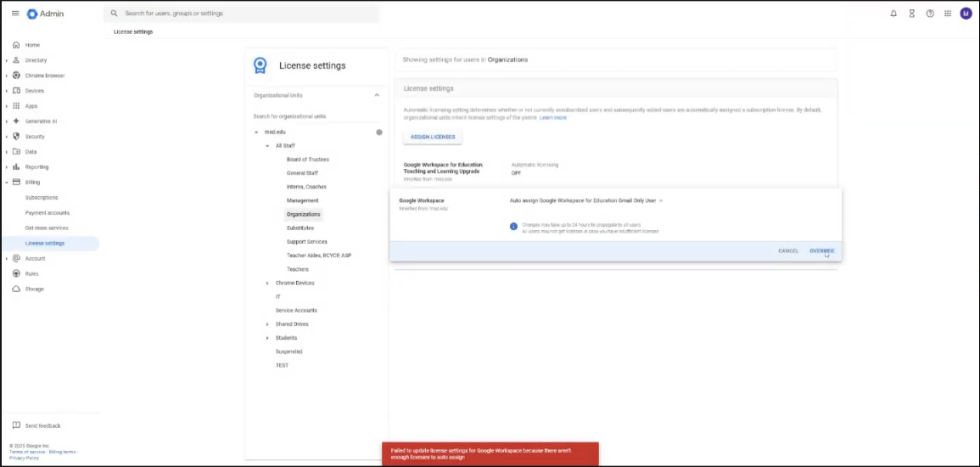Focus the top search field
The height and width of the screenshot is (467, 980).
(x=241, y=13)
